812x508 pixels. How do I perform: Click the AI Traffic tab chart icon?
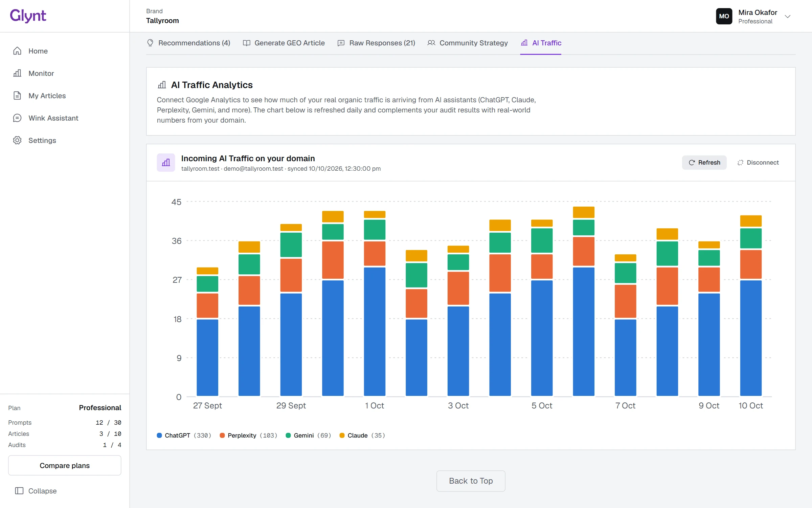(524, 43)
